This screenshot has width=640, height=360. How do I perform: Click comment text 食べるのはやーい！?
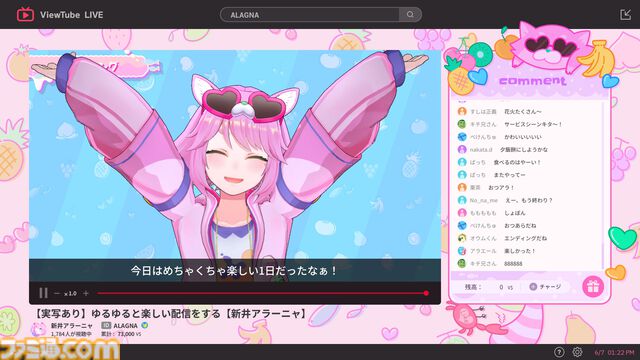pyautogui.click(x=517, y=162)
